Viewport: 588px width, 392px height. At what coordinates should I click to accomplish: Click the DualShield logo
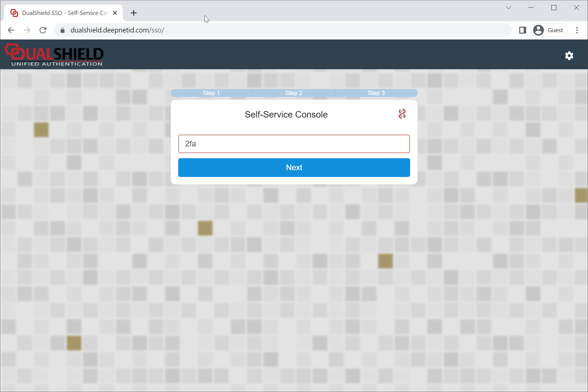(x=55, y=55)
